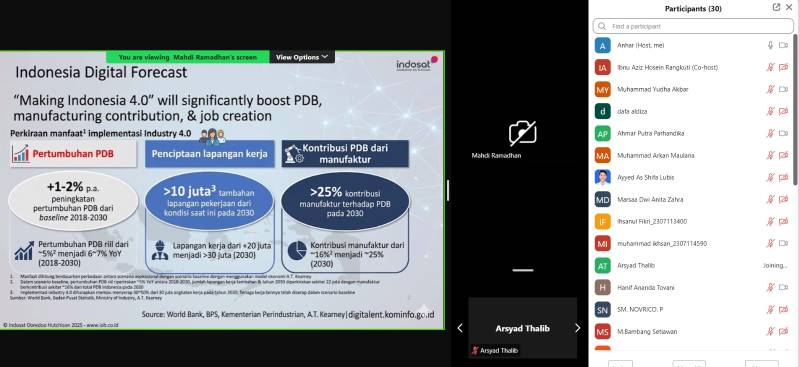
Task: Pop out the Participants panel
Action: pyautogui.click(x=776, y=8)
